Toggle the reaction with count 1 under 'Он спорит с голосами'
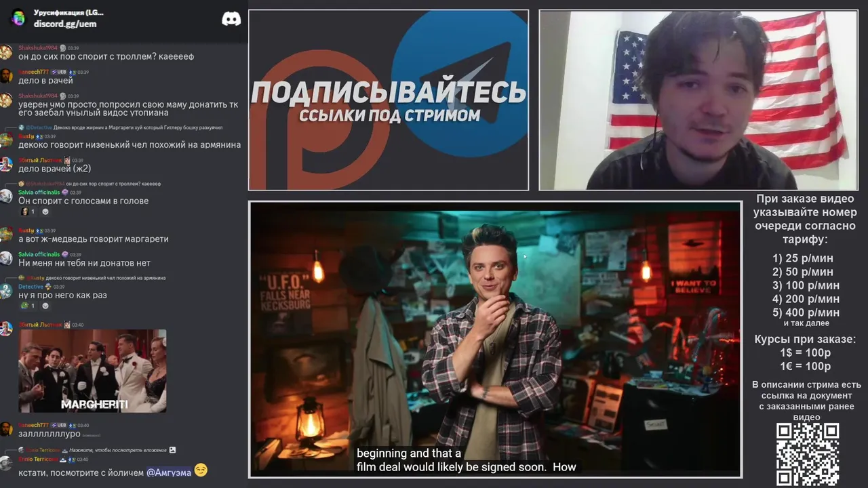Screen dimensions: 868x488 pyautogui.click(x=28, y=211)
